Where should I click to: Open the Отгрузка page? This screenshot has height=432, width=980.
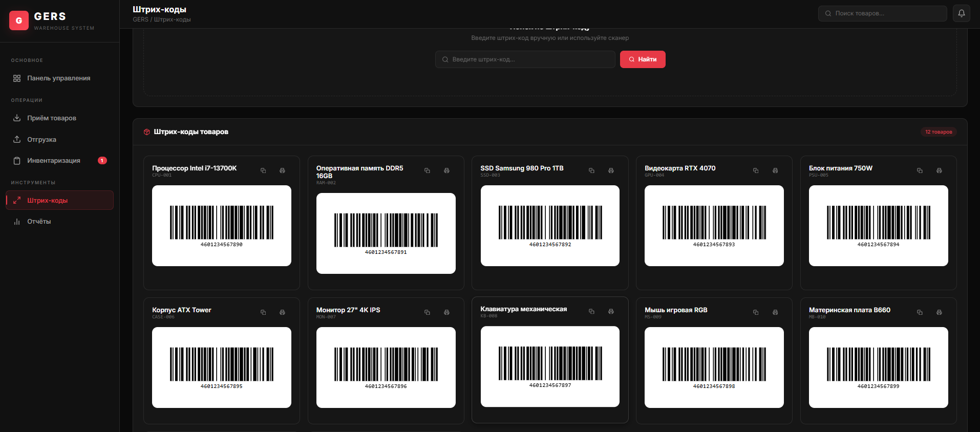tap(41, 140)
